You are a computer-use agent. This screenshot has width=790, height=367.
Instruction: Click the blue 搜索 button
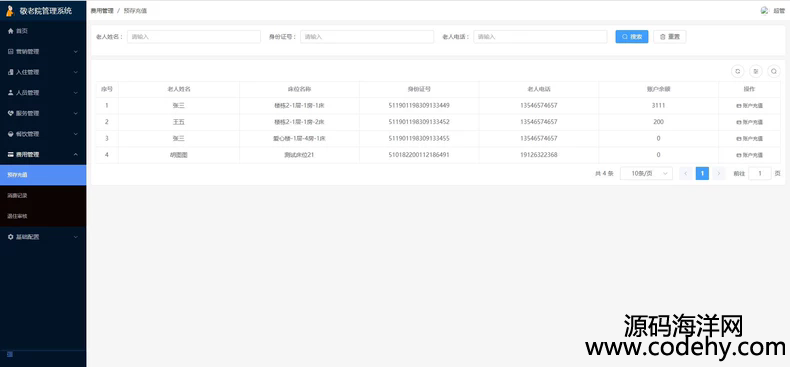tap(632, 37)
